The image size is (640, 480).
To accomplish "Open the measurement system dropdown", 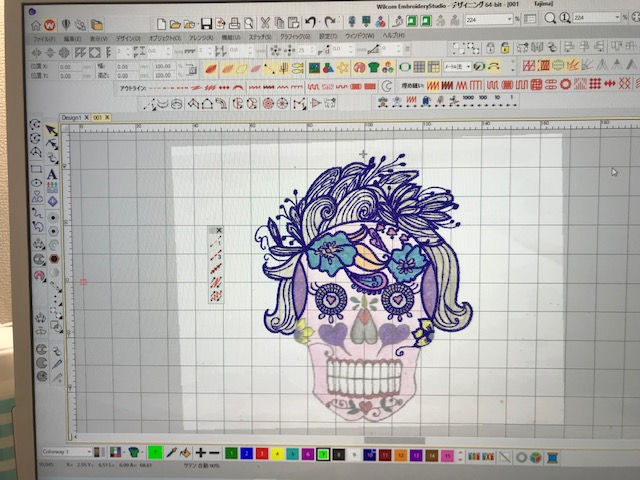I will click(x=468, y=67).
